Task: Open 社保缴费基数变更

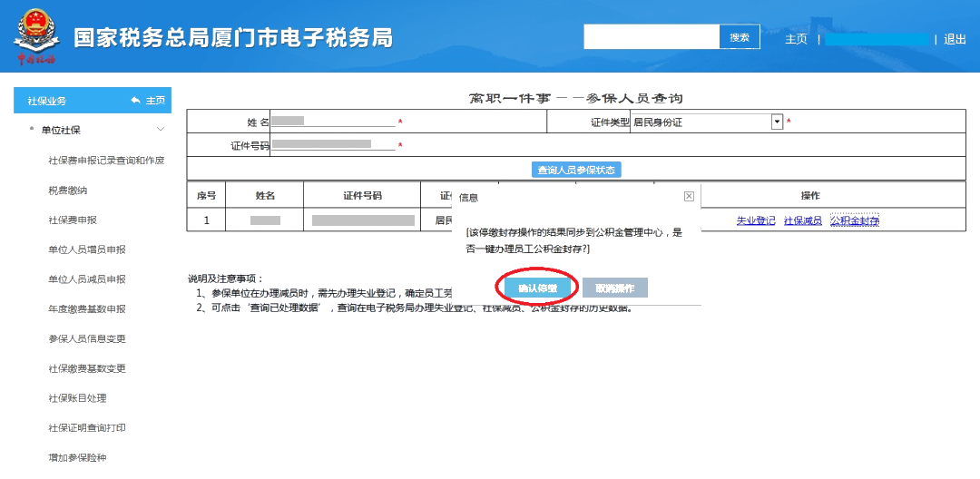Action: [x=87, y=368]
